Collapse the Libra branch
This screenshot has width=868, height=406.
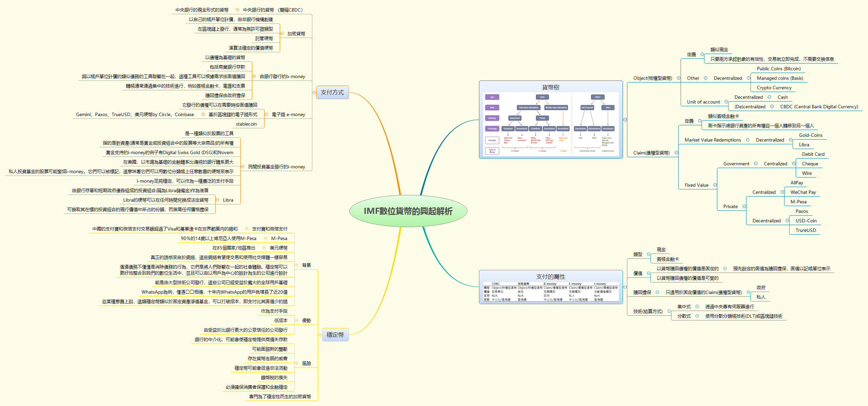pyautogui.click(x=217, y=200)
